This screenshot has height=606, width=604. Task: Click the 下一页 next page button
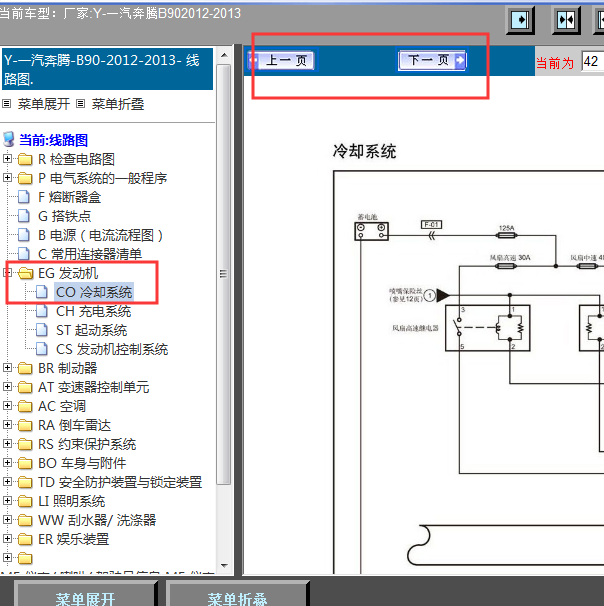tap(432, 60)
